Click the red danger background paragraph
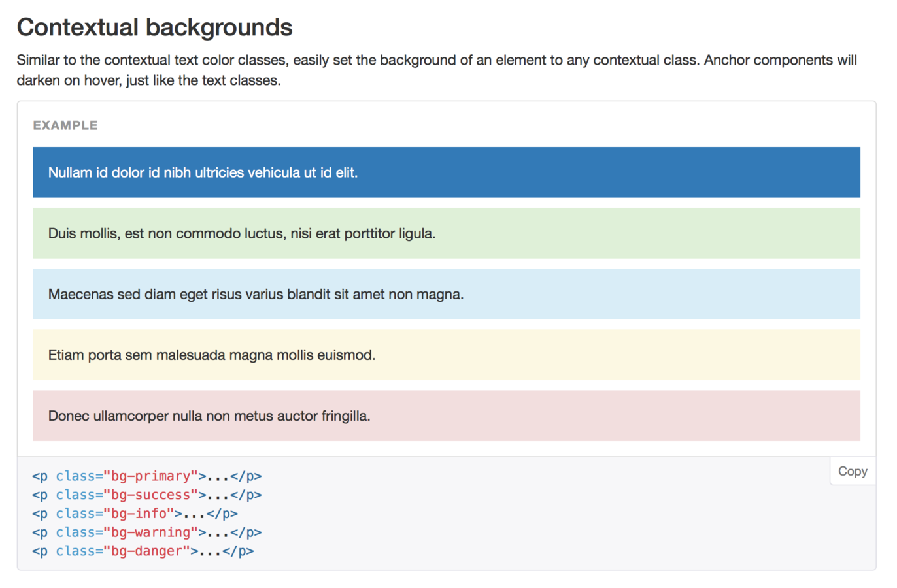 click(447, 416)
